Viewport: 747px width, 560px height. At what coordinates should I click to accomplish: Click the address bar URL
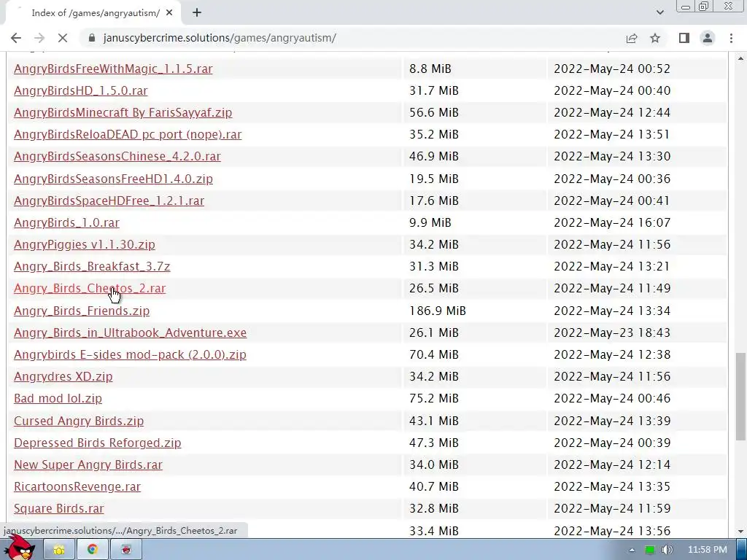220,38
